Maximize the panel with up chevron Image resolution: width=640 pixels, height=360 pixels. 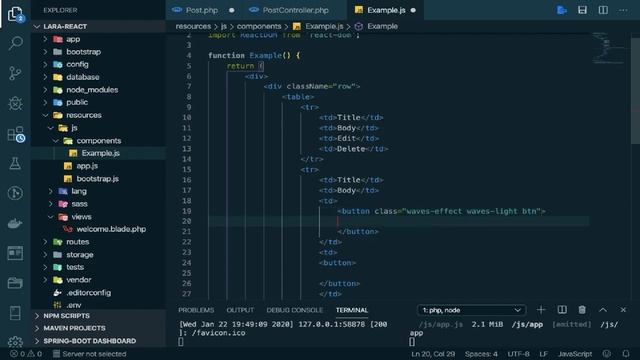(x=603, y=310)
